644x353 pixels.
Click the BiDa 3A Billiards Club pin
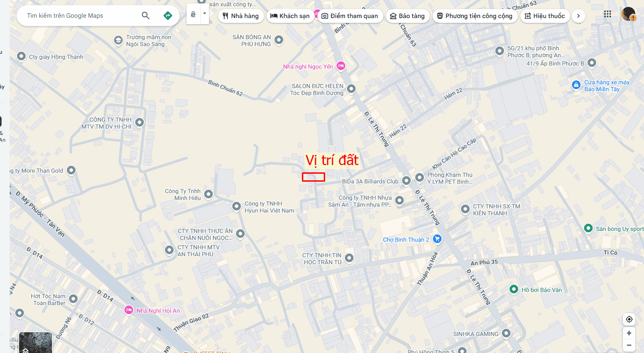[406, 181]
